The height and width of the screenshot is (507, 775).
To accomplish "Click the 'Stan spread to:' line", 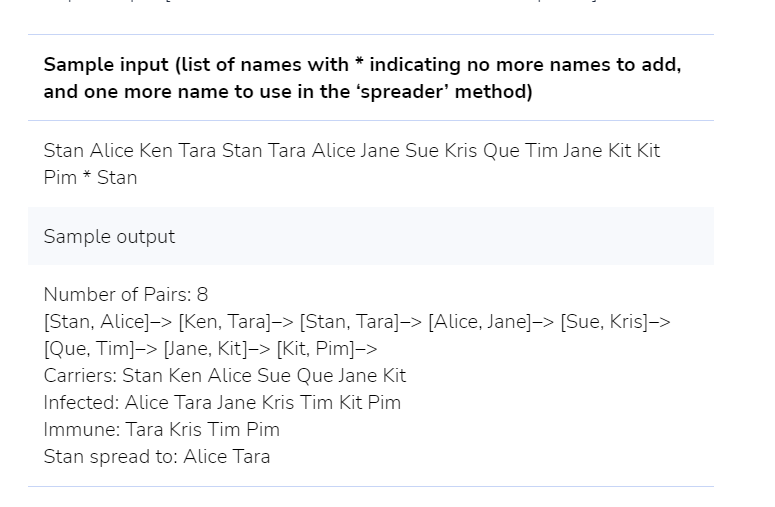I will tap(157, 457).
